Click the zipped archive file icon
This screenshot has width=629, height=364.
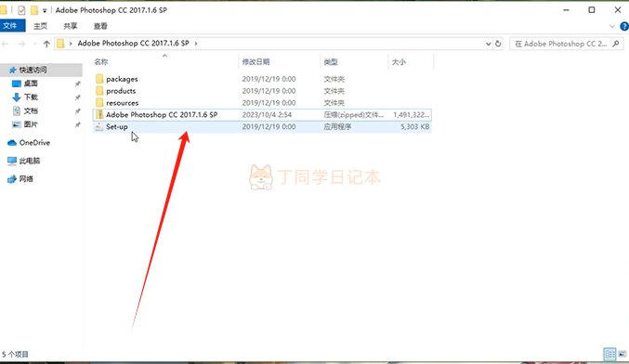point(99,114)
